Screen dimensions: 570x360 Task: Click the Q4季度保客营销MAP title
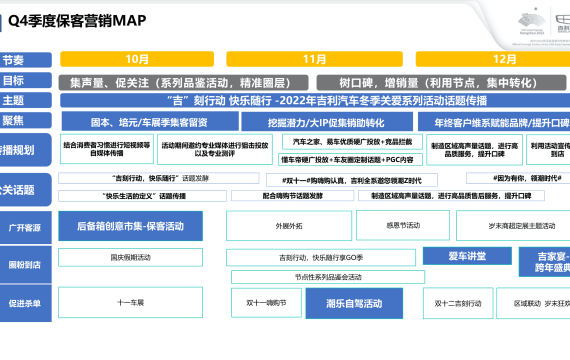[77, 21]
